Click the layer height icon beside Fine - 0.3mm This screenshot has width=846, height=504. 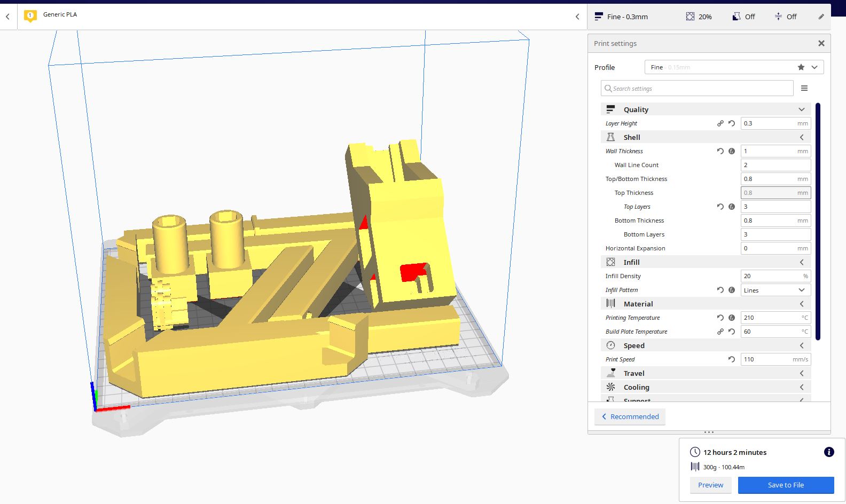pos(599,17)
